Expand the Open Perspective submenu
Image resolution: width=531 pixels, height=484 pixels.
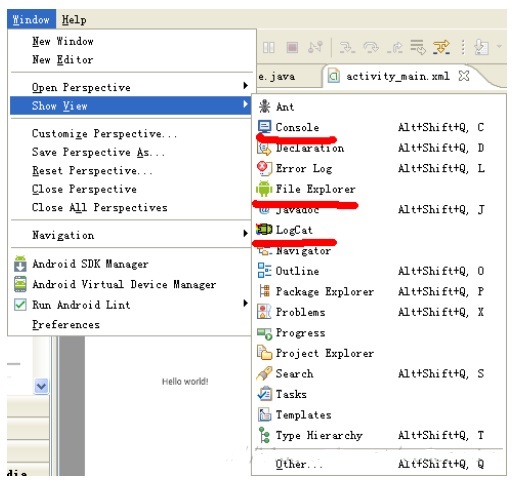click(131, 87)
